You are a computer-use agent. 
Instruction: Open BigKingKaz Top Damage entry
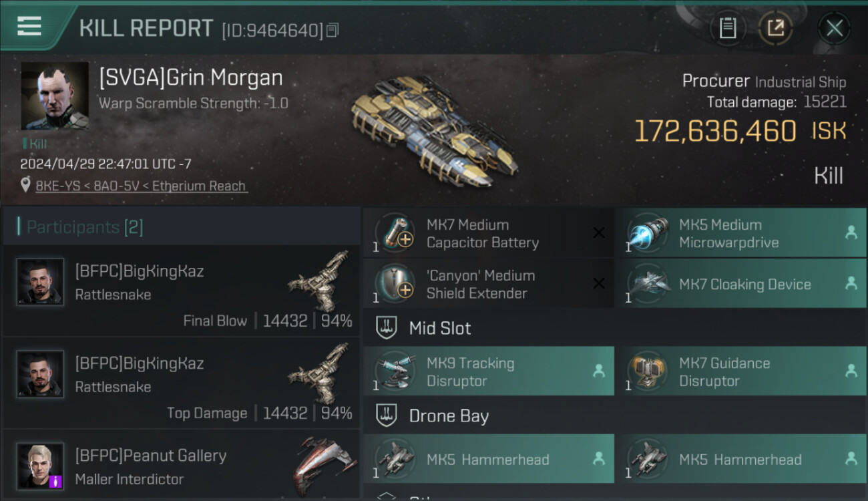click(182, 383)
